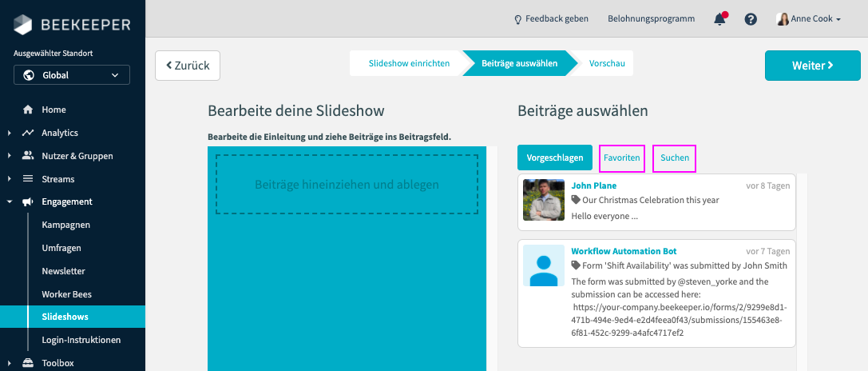Screen dimensions: 868x371
Task: Click the Engagement megaphone icon
Action: pyautogui.click(x=28, y=202)
